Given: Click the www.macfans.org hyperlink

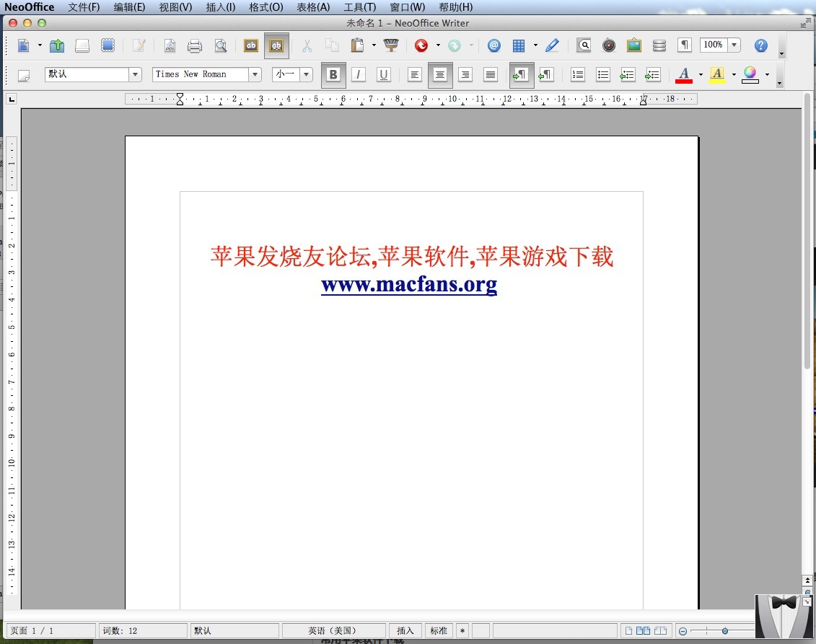Looking at the screenshot, I should point(409,285).
